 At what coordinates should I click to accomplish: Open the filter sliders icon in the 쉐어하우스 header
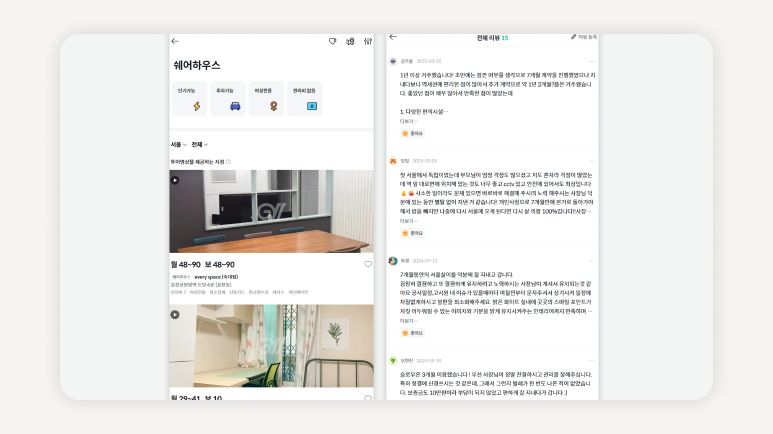point(368,41)
